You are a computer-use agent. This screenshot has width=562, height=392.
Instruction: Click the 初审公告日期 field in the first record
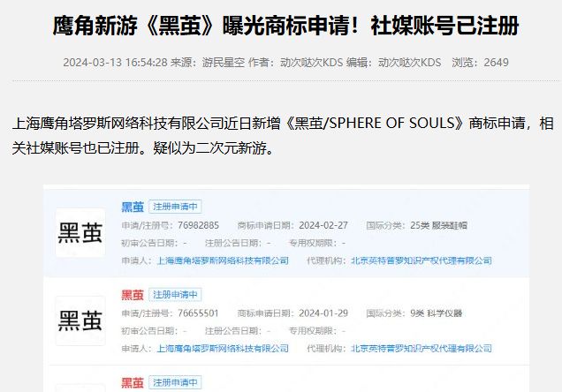[154, 243]
